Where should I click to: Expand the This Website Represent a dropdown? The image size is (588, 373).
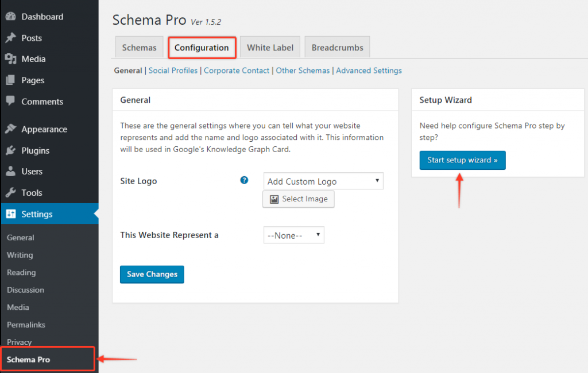click(293, 235)
